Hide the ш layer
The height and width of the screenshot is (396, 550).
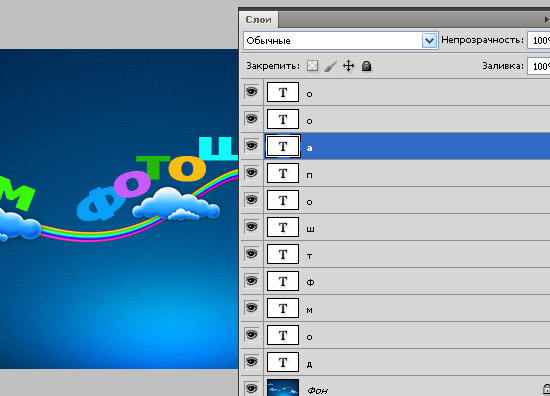tap(251, 227)
